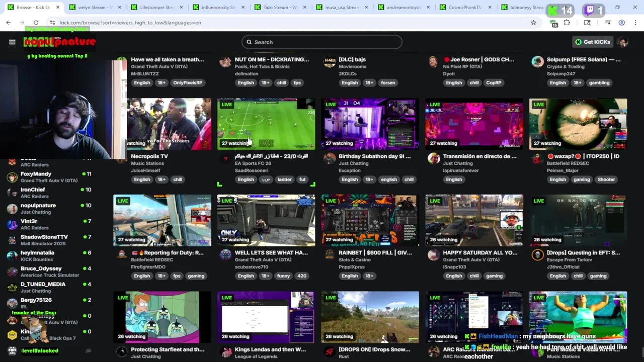Click lapiruetaforever avatar icon
The image size is (644, 362).
433,159
